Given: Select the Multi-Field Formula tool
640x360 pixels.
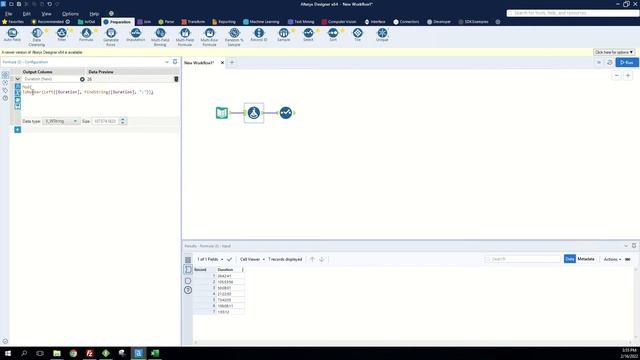Looking at the screenshot, I should (185, 37).
